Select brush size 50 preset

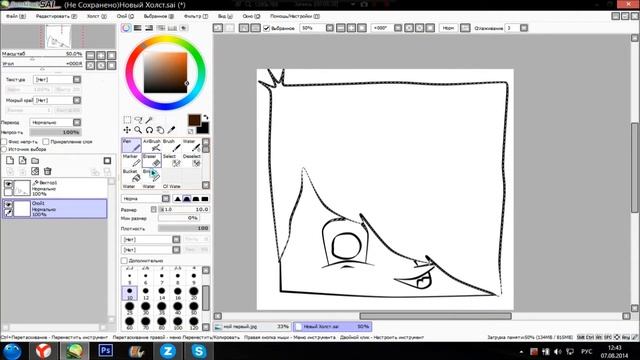click(x=194, y=308)
